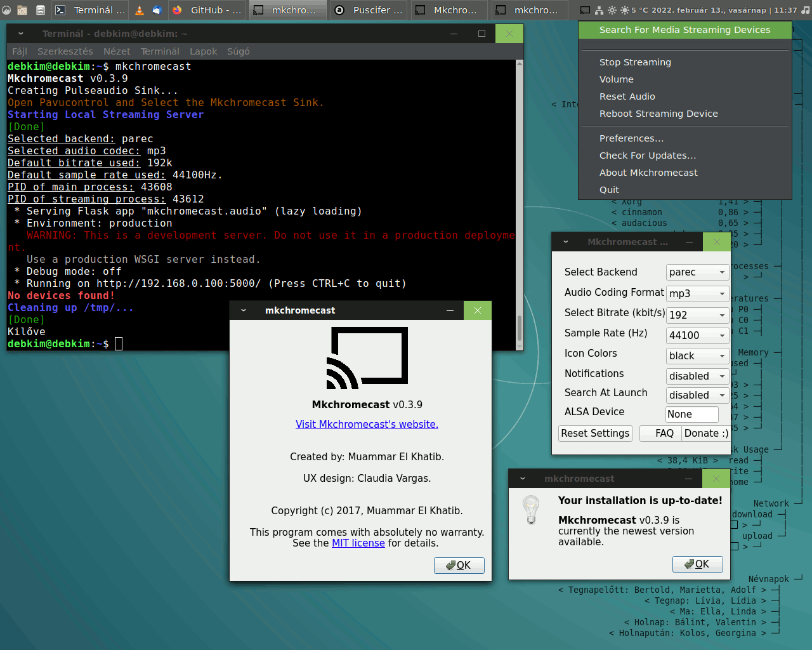This screenshot has width=812, height=650.
Task: Click preferences window menu arrow icon
Action: (x=565, y=242)
